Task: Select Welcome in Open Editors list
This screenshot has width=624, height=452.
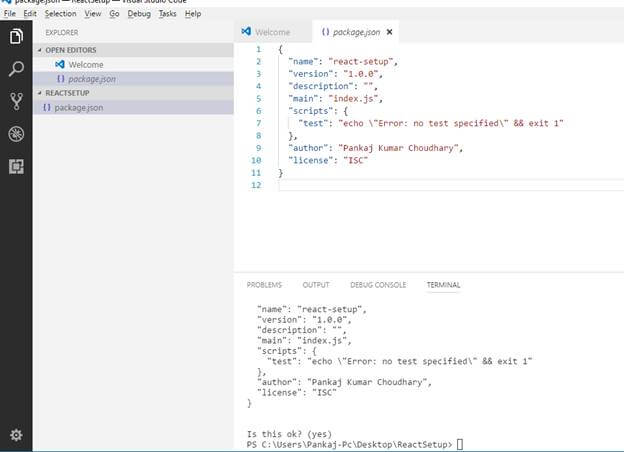Action: click(85, 64)
